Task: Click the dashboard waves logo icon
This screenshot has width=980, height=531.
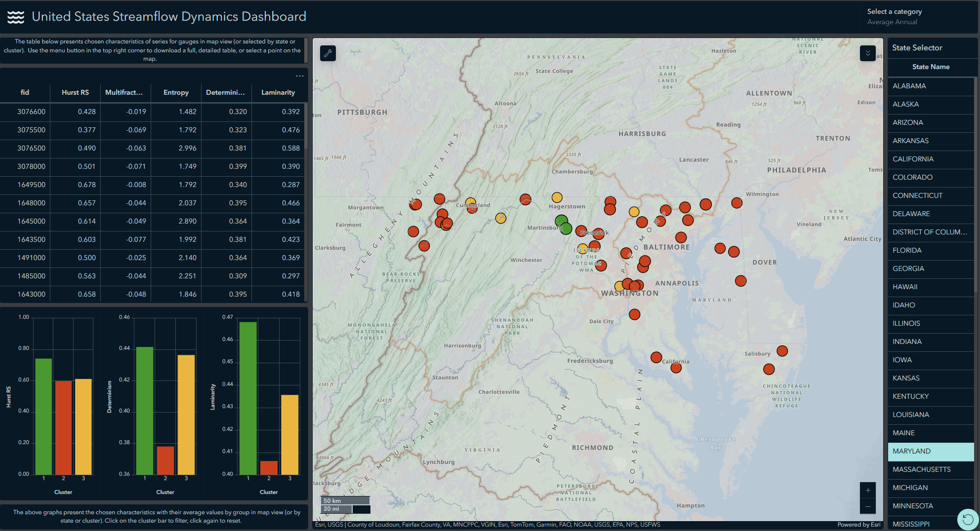Action: [x=16, y=17]
